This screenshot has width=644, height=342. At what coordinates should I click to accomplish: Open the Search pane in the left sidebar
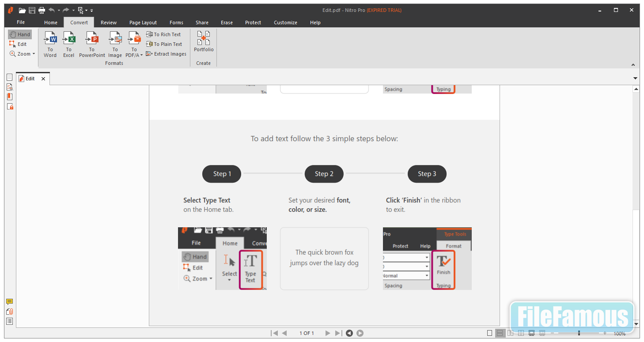coord(9,87)
